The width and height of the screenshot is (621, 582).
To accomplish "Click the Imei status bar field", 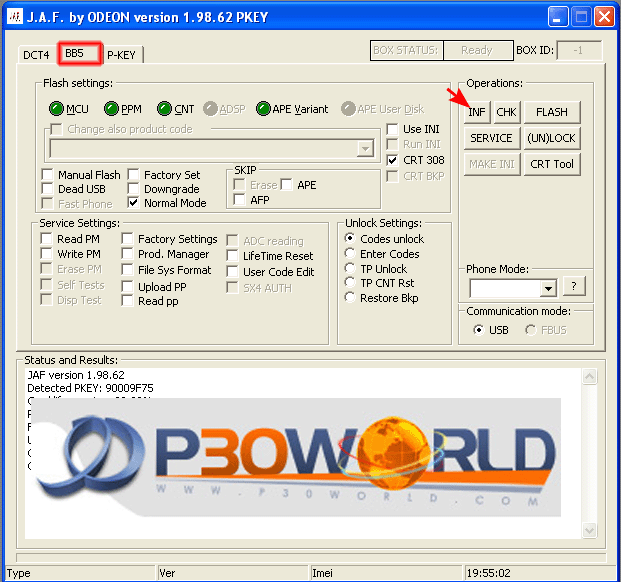I will [386, 573].
